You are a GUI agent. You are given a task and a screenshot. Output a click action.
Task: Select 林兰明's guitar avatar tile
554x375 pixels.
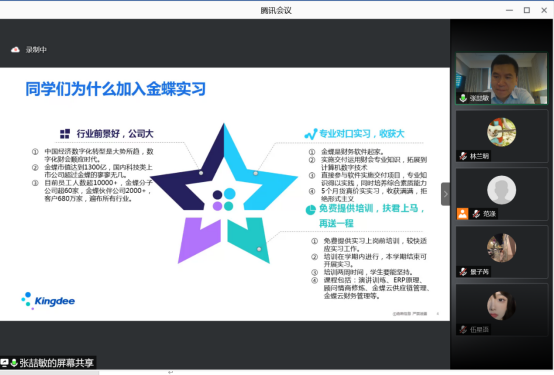coord(501,132)
